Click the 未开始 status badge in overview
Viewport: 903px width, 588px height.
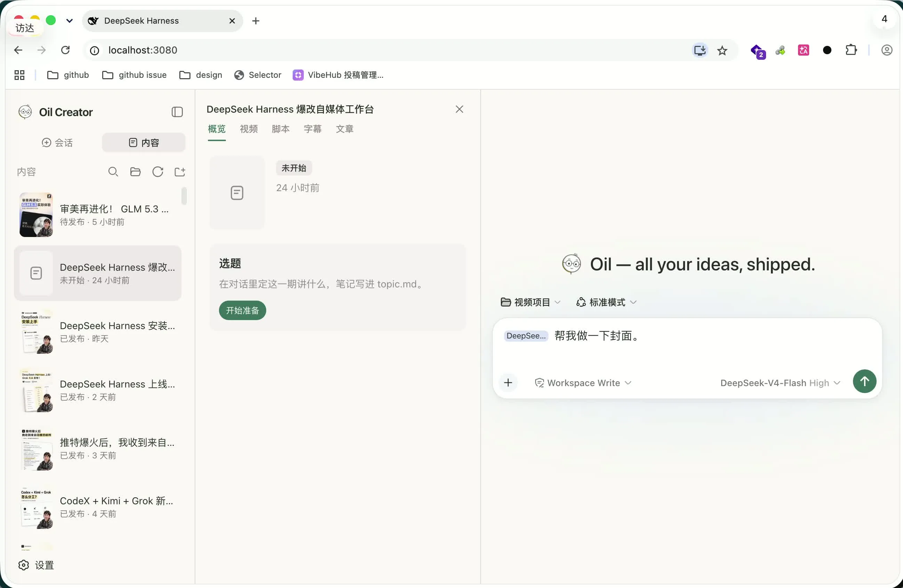294,168
